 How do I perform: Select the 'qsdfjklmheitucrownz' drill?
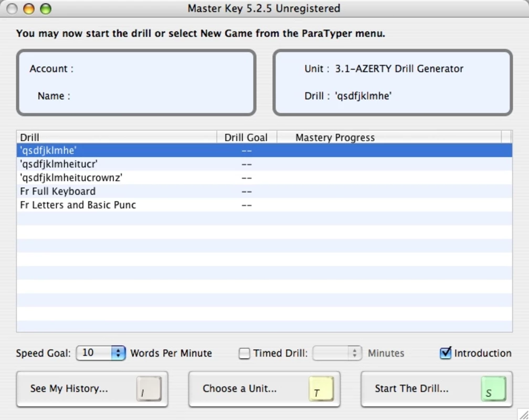coord(264,177)
